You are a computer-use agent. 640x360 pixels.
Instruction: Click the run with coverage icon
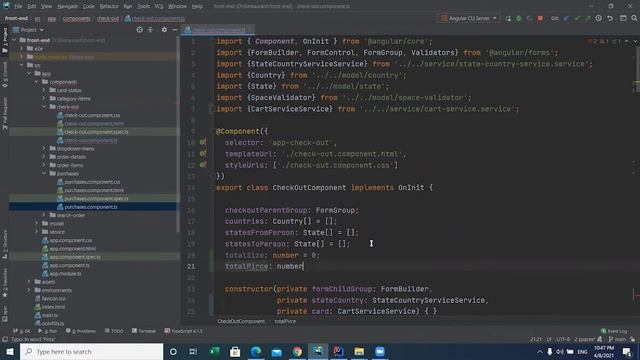(529, 18)
